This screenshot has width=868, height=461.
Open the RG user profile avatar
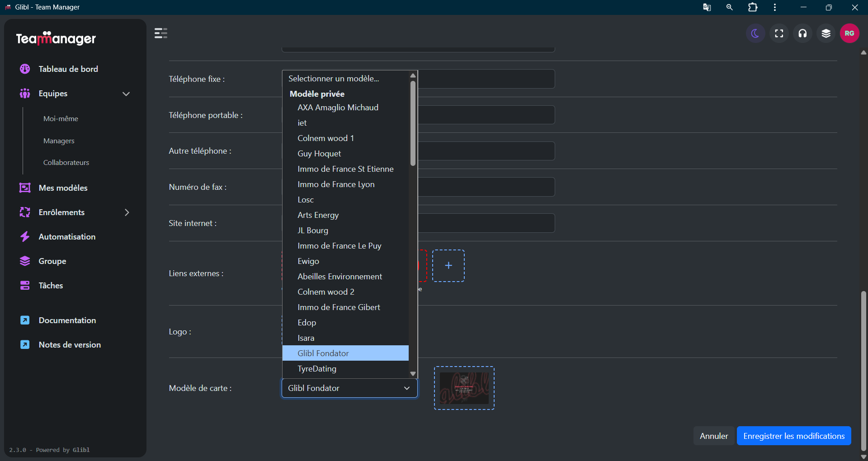point(849,33)
